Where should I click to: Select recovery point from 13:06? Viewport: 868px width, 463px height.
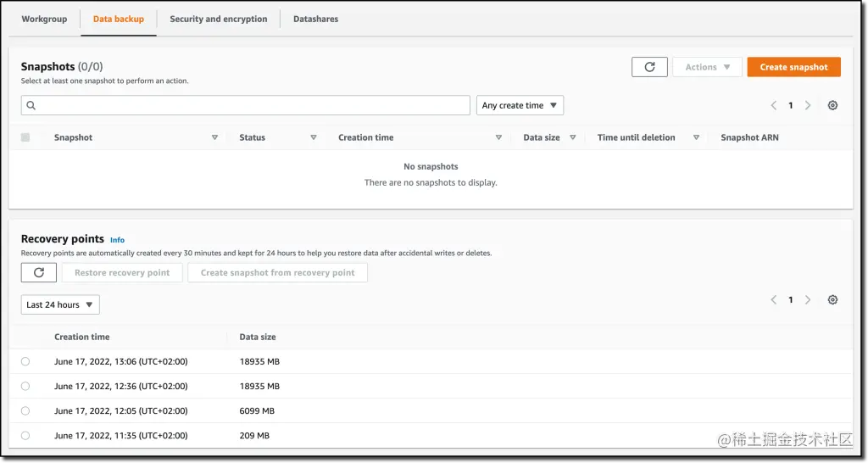coord(25,361)
